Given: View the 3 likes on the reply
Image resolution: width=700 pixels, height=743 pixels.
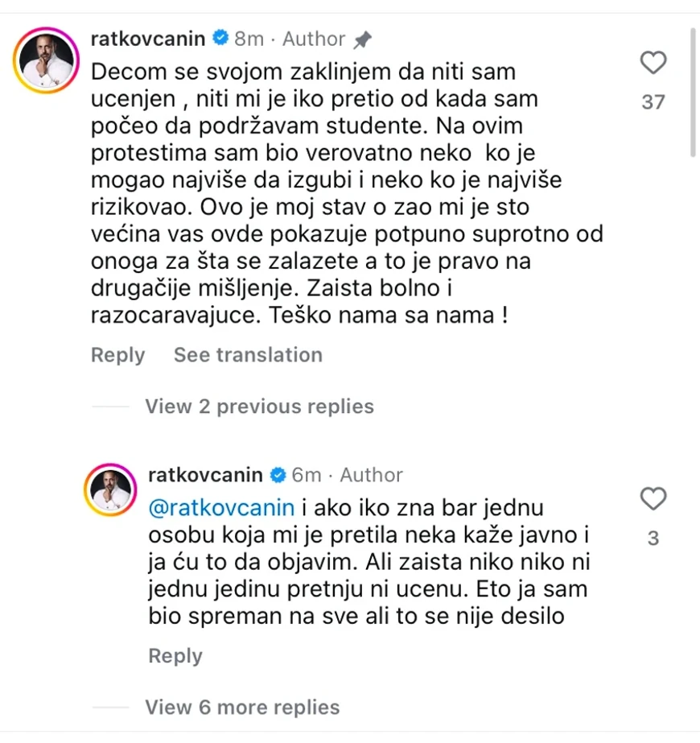Looking at the screenshot, I should 653,539.
